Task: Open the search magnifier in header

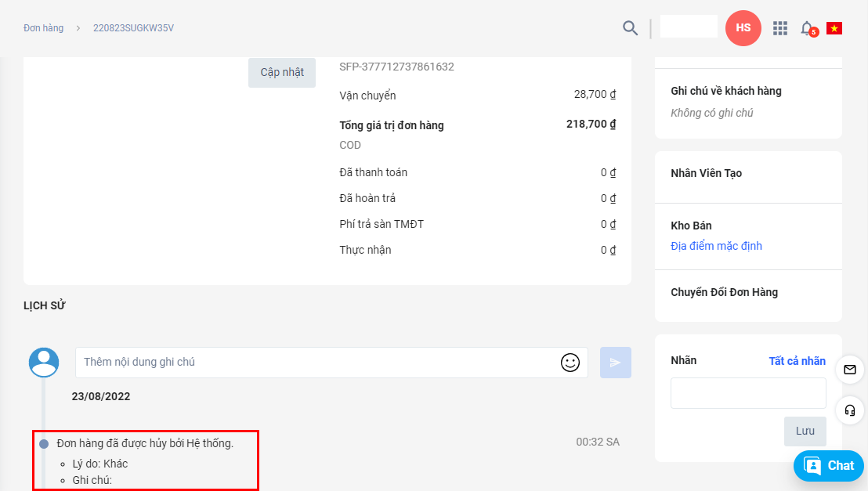Action: click(x=630, y=28)
